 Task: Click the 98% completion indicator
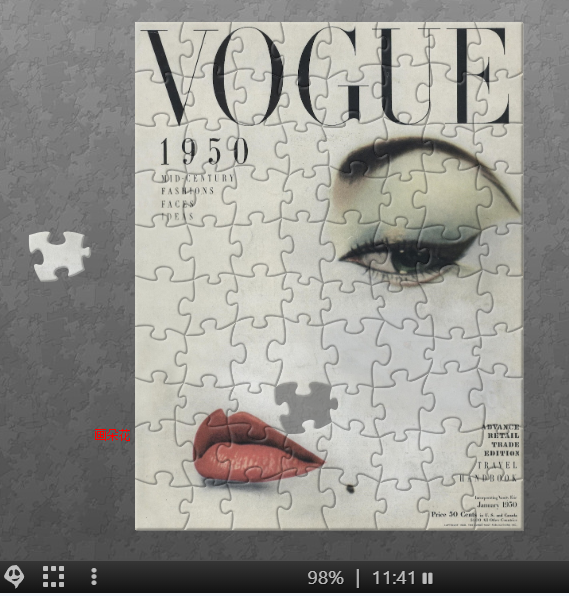pos(325,578)
